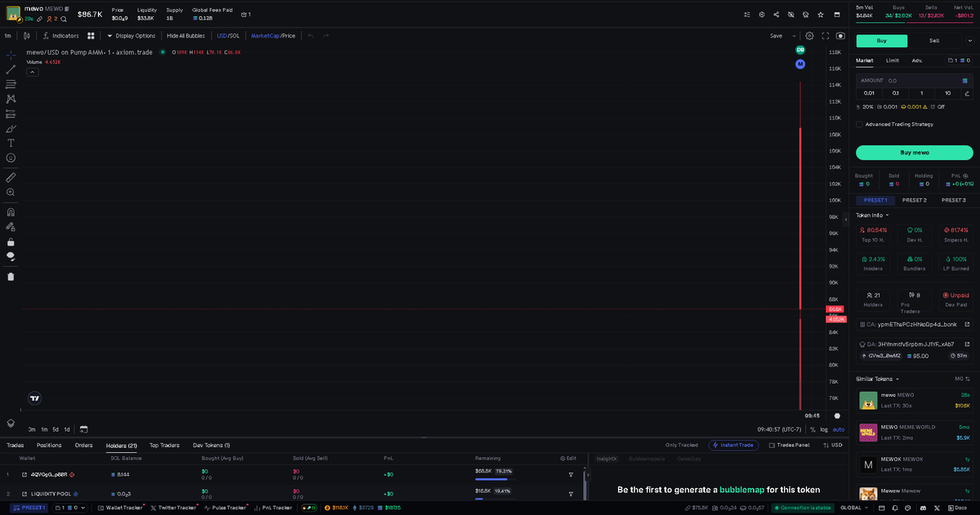
Task: Open the Wallet Tracker
Action: click(119, 508)
